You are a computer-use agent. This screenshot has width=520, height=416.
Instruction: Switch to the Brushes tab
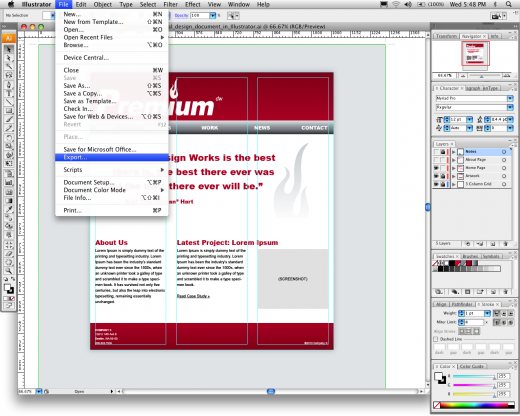pyautogui.click(x=470, y=256)
